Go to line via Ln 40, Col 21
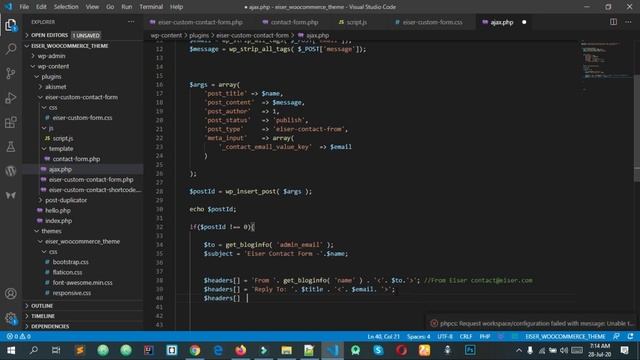Screen dimensions: 640x360 383,337
